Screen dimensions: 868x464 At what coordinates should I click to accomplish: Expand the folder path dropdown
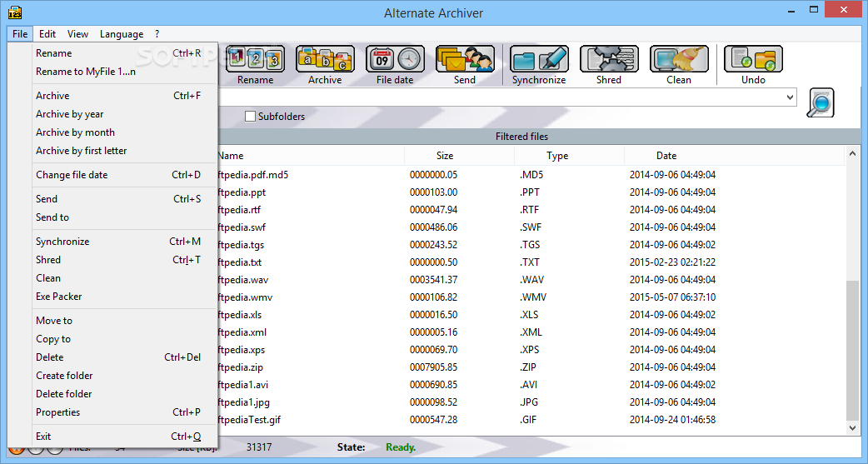pyautogui.click(x=790, y=97)
